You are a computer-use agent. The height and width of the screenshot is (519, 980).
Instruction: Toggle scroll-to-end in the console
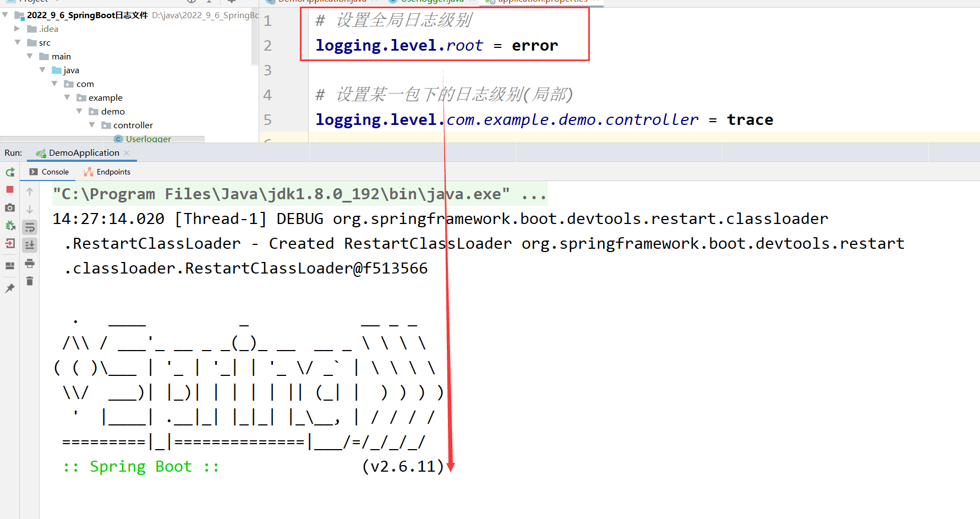[30, 245]
